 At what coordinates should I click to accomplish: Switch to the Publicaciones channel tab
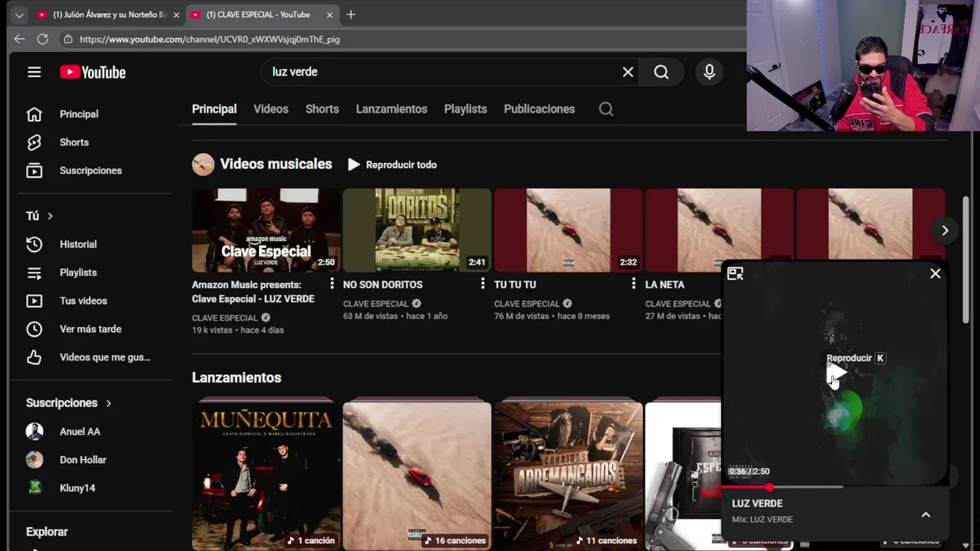coord(539,109)
